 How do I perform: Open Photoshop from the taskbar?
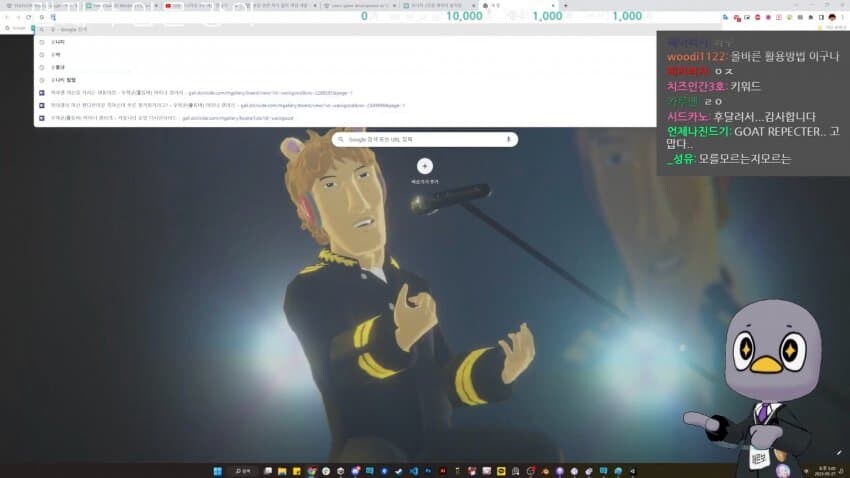[x=428, y=471]
